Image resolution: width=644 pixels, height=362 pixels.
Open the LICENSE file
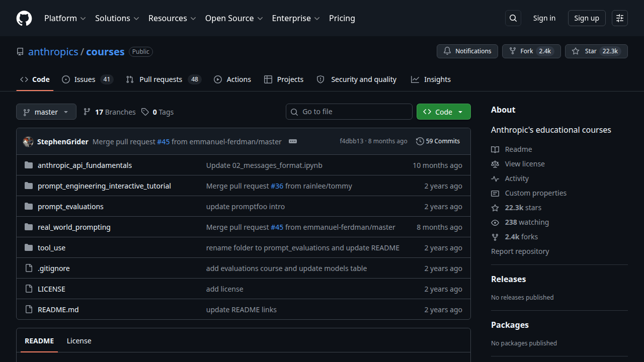[51, 289]
